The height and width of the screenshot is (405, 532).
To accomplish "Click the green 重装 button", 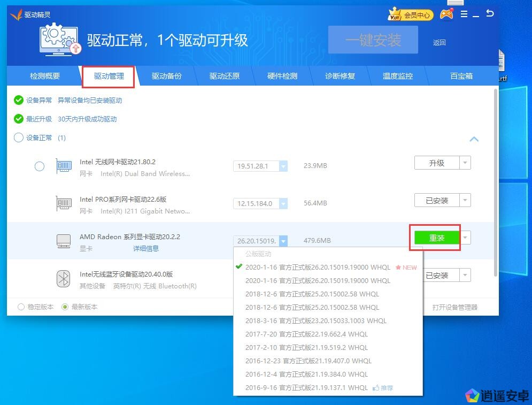I will click(437, 238).
